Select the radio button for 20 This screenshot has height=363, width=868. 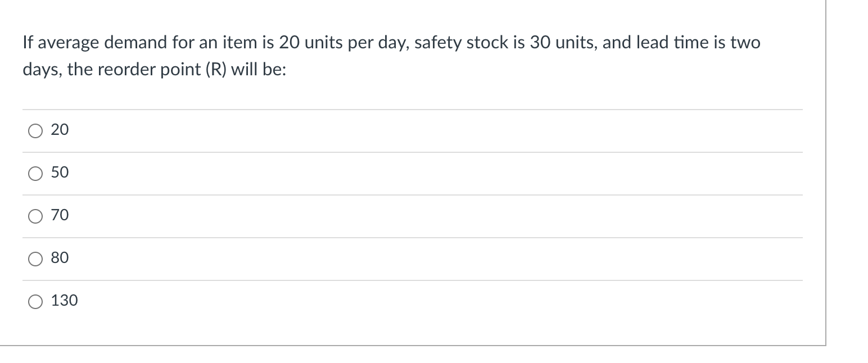[35, 130]
